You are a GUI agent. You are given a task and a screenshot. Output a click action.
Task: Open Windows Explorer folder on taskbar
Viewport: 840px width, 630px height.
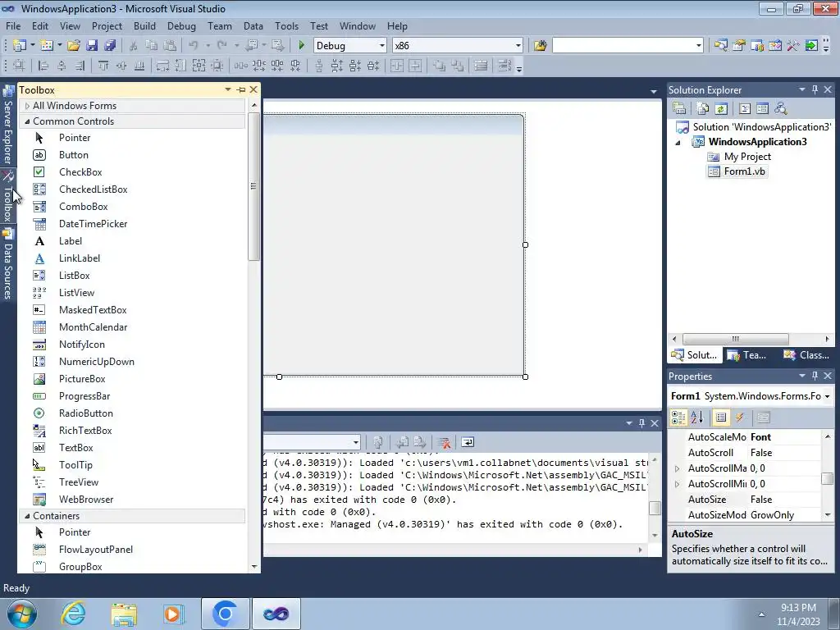pyautogui.click(x=124, y=614)
